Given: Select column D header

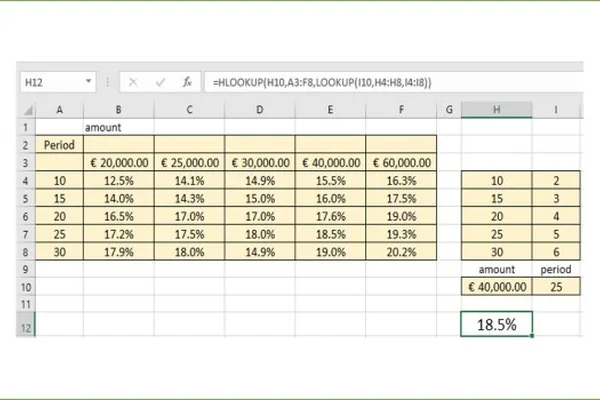Looking at the screenshot, I should pyautogui.click(x=260, y=110).
